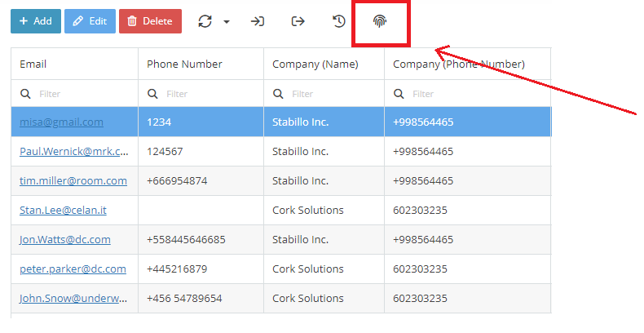Click the Company (Phone Number) filter magnifier
The height and width of the screenshot is (333, 644).
[x=399, y=94]
